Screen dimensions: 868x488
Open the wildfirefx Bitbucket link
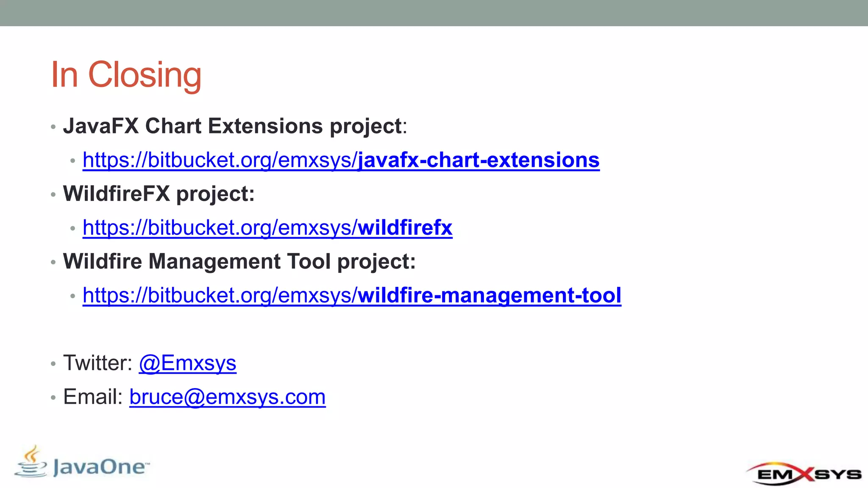click(267, 228)
